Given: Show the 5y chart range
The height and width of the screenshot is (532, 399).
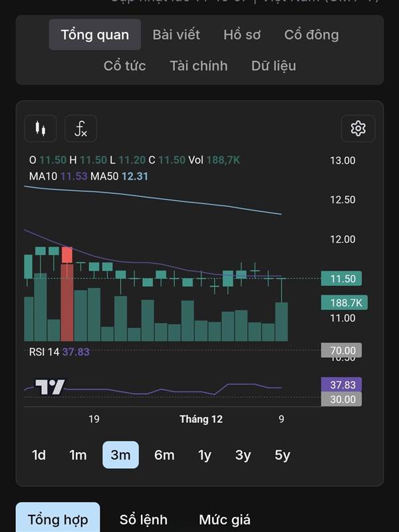Looking at the screenshot, I should coord(283,455).
